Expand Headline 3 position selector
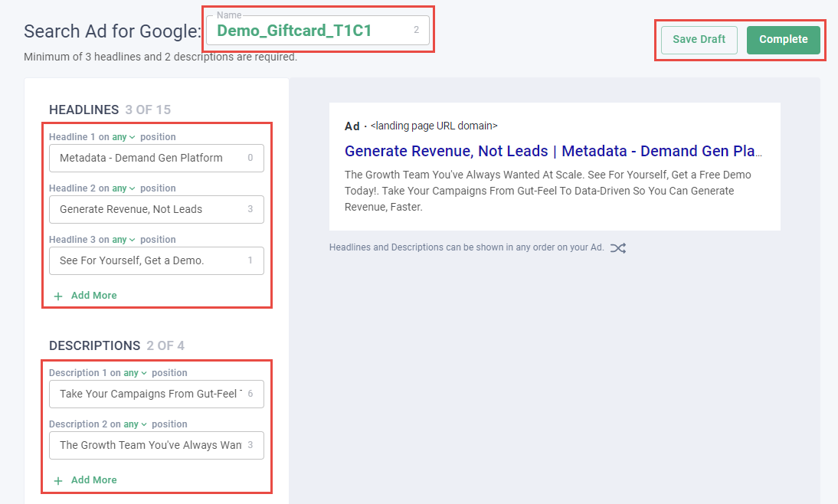Image resolution: width=838 pixels, height=504 pixels. (x=123, y=240)
